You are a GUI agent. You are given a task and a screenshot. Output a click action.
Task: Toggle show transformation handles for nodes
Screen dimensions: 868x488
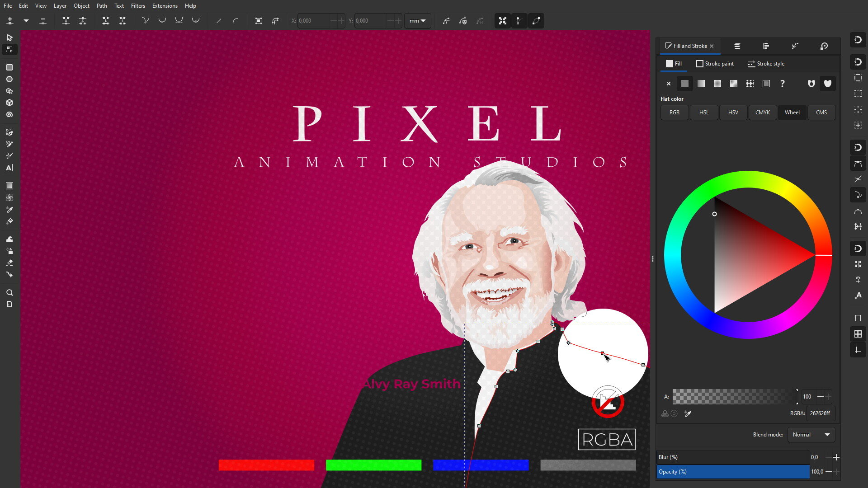(x=503, y=21)
